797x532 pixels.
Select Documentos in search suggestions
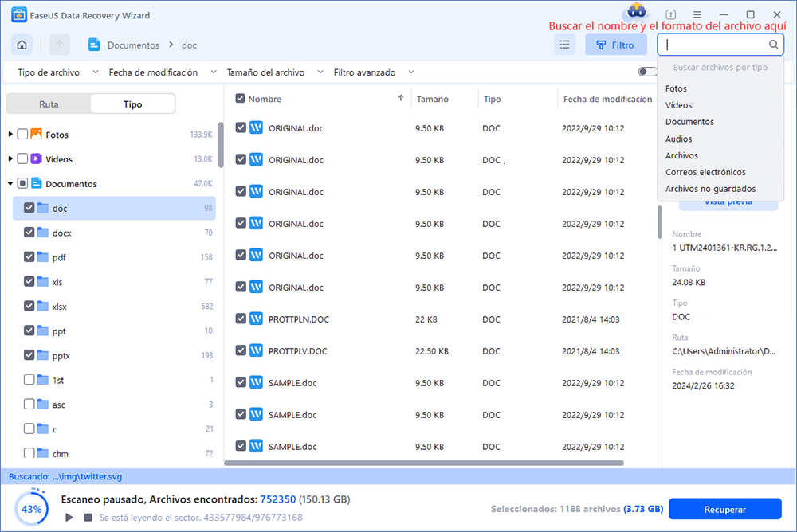click(689, 122)
